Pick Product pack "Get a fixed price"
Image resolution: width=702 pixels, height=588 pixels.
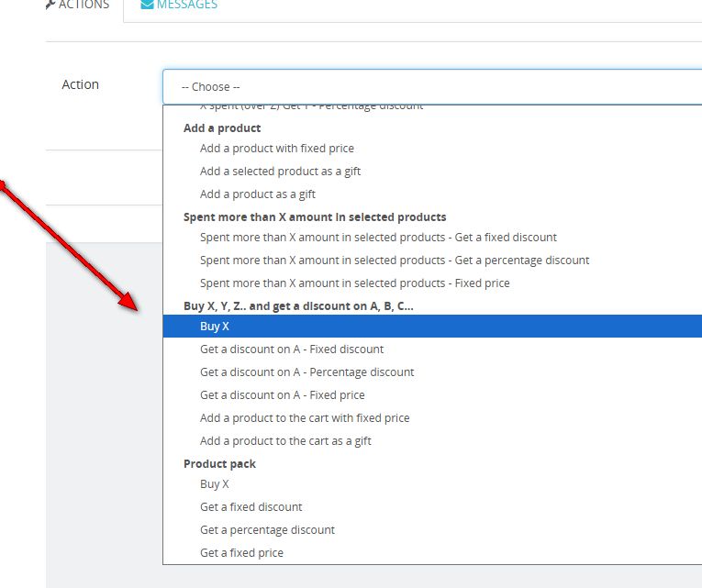click(241, 553)
